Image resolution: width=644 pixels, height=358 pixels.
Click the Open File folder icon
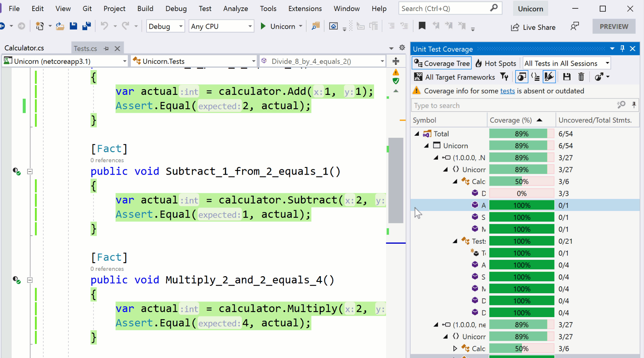pos(60,26)
